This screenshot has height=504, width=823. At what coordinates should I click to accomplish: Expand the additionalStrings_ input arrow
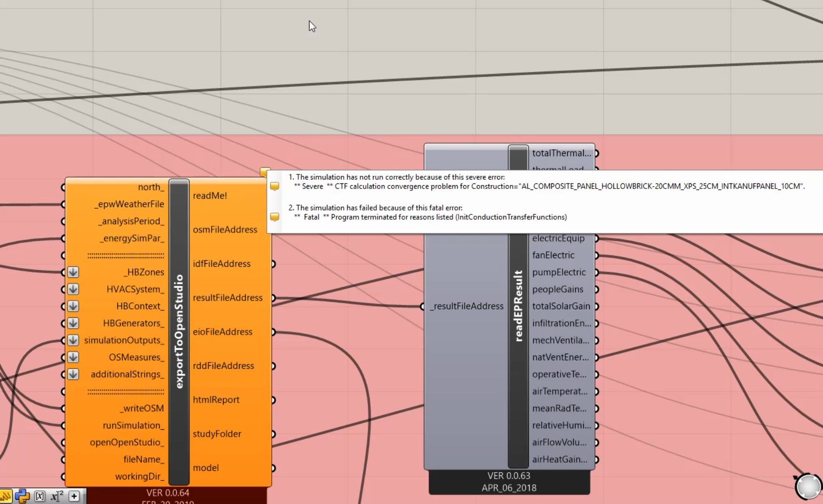[73, 374]
